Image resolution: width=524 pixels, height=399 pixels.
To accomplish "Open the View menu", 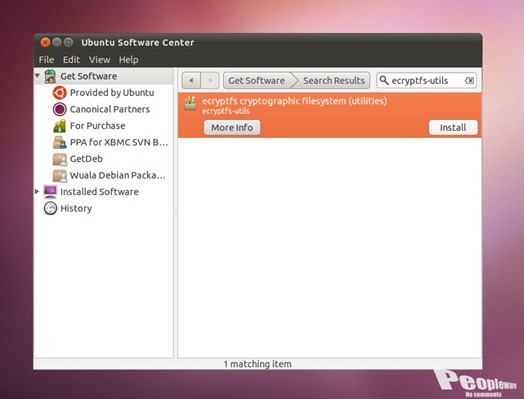I will [99, 60].
